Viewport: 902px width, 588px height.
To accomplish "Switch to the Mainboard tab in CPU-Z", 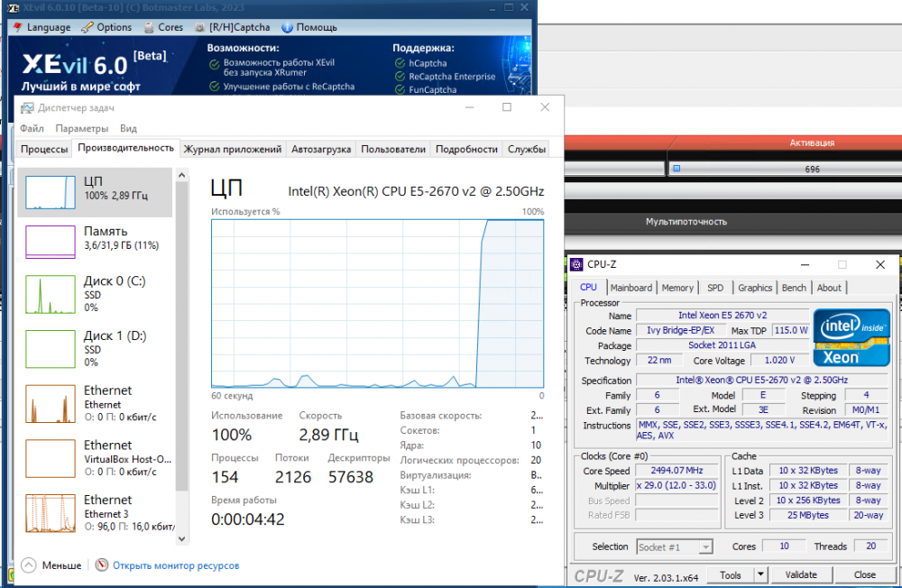I will tap(631, 288).
